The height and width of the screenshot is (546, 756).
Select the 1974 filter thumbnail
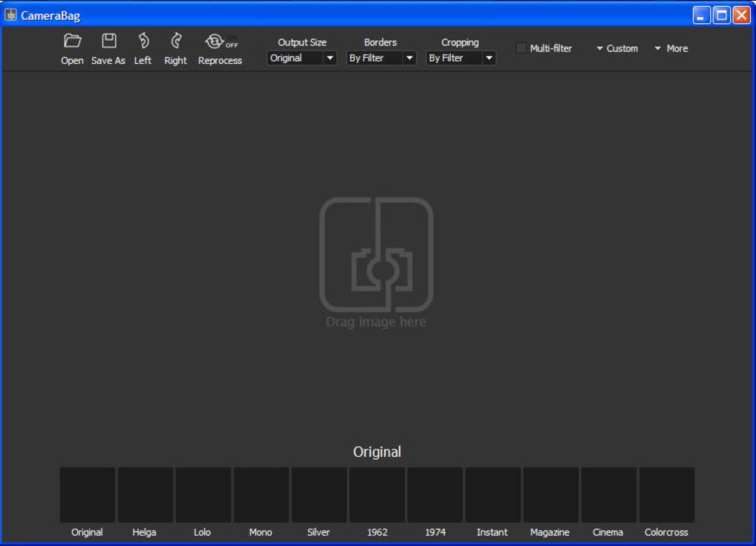435,495
